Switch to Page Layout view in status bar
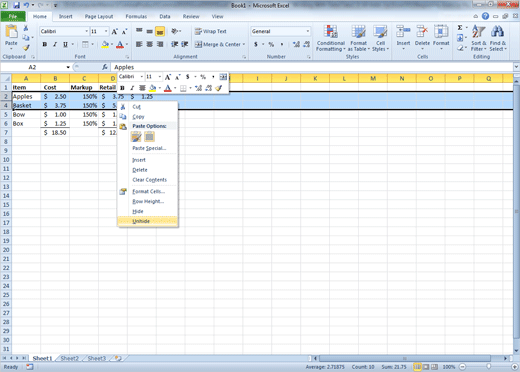The width and height of the screenshot is (520, 372). coord(426,367)
